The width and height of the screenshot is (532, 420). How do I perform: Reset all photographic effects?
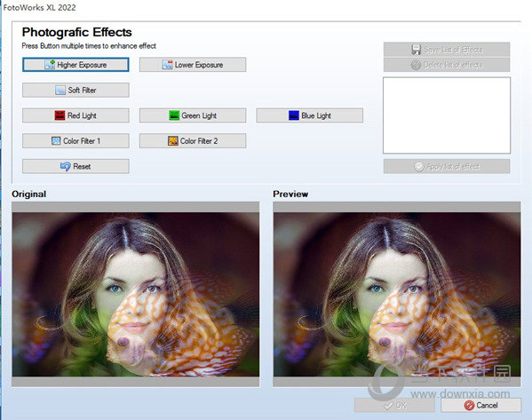(75, 166)
